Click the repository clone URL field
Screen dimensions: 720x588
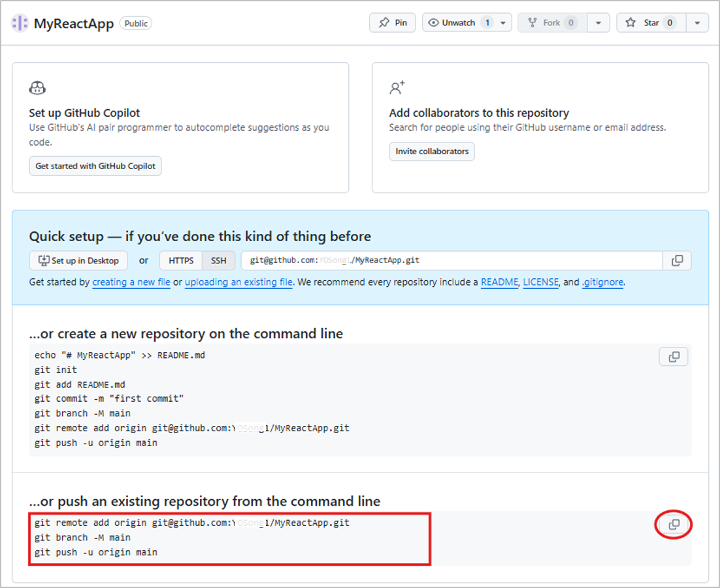pyautogui.click(x=452, y=260)
